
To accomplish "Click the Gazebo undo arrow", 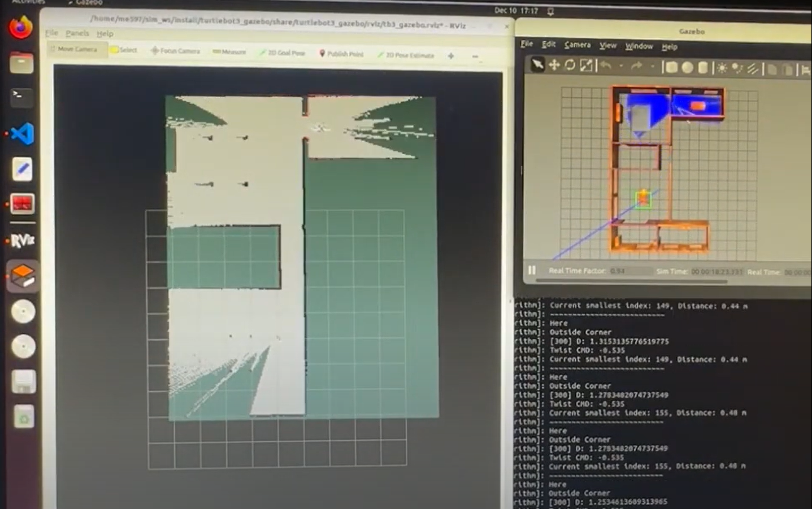I will 606,66.
